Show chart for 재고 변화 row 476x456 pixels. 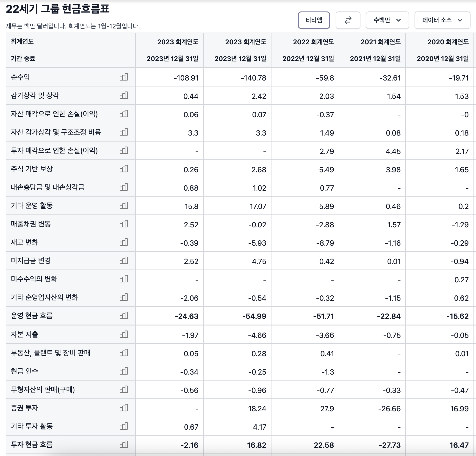tap(124, 242)
